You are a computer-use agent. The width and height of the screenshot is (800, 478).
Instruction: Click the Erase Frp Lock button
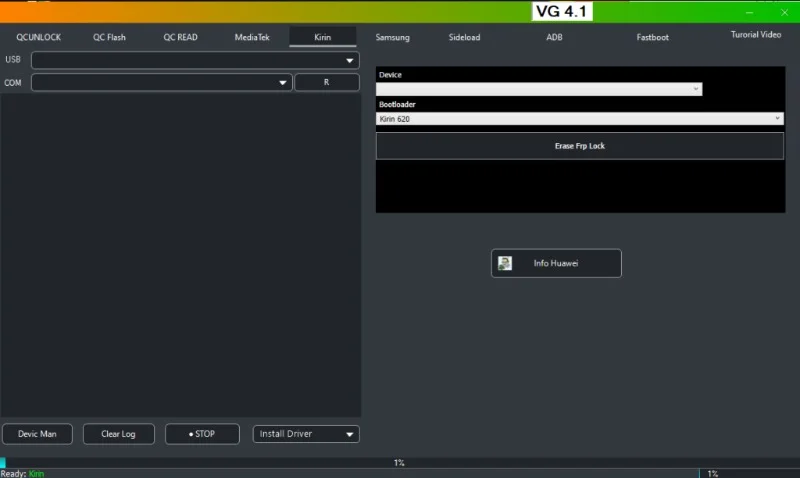tap(580, 146)
